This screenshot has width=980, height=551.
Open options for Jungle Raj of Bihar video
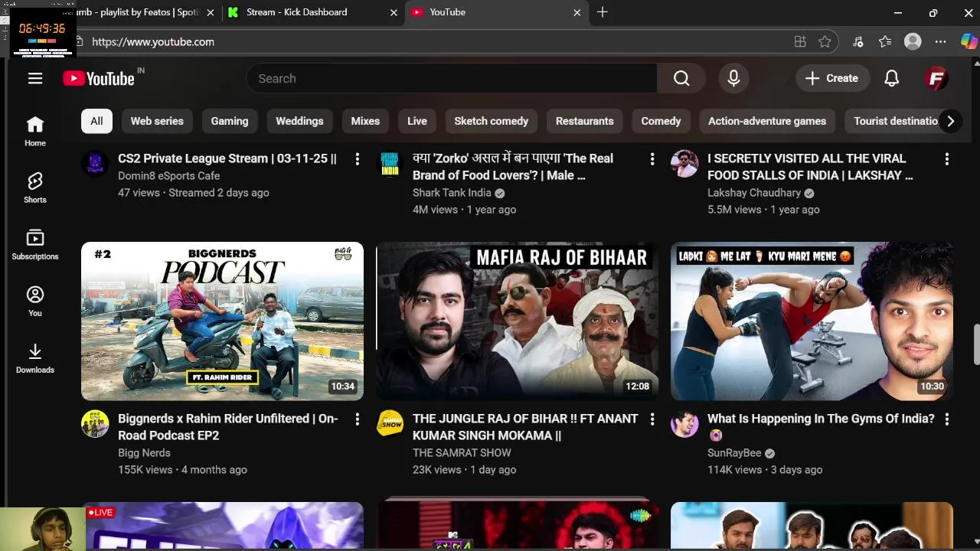pyautogui.click(x=652, y=419)
